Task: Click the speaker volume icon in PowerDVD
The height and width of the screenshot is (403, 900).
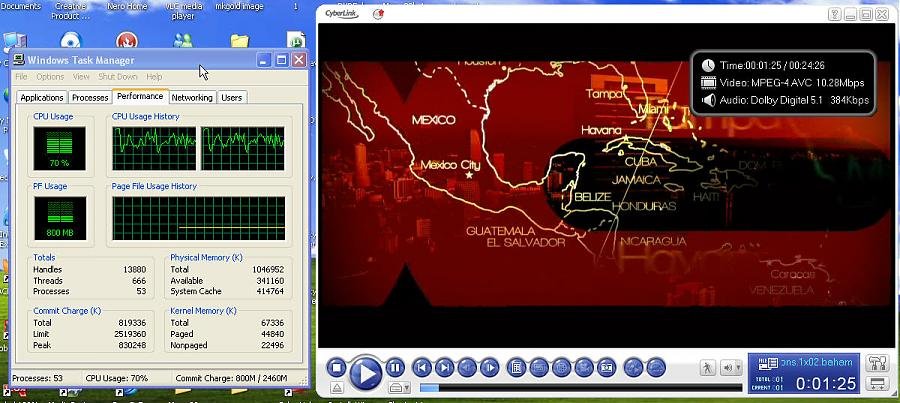Action: 727,367
